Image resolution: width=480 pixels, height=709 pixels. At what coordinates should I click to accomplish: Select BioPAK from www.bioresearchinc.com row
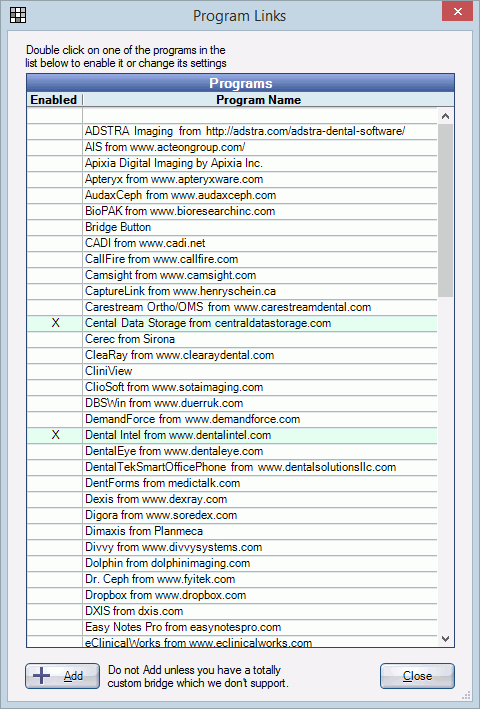(x=232, y=211)
